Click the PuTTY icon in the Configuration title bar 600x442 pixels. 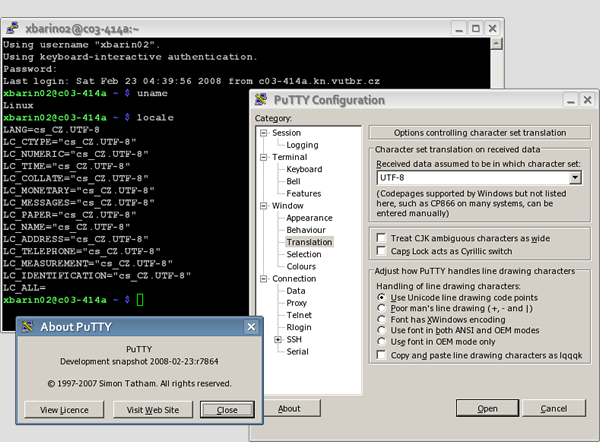tap(261, 99)
